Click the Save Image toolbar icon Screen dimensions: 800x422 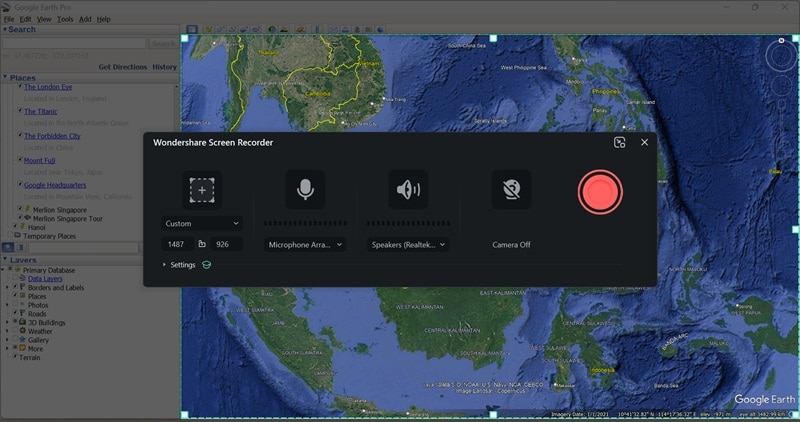357,30
